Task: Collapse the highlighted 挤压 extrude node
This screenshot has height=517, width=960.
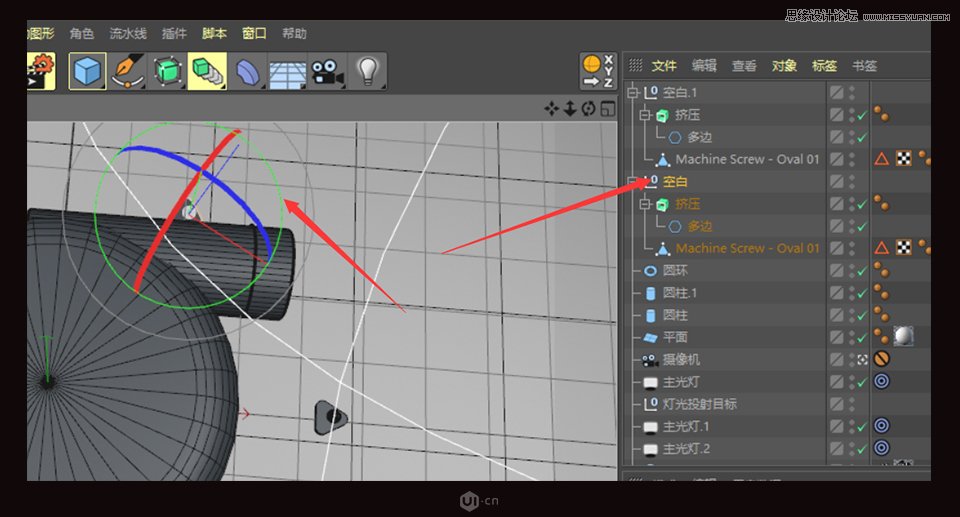Action: coord(645,204)
